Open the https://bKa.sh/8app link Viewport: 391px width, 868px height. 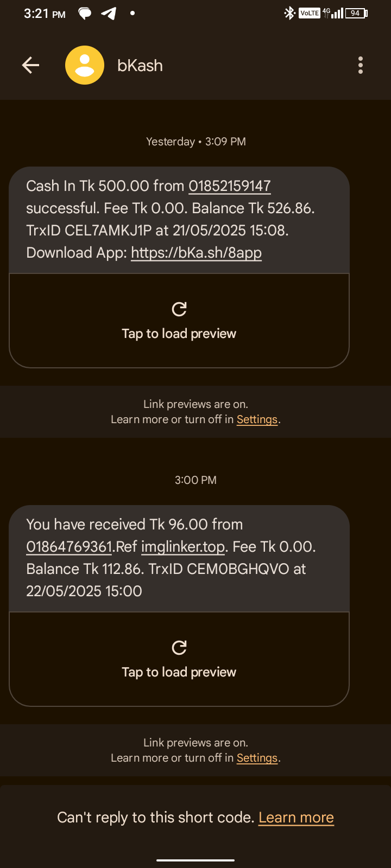pyautogui.click(x=196, y=253)
